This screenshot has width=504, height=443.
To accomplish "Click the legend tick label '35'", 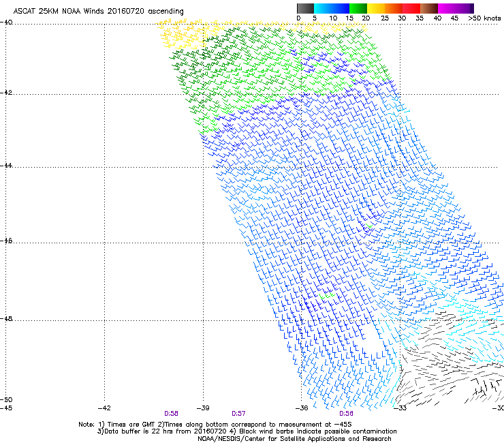I will click(420, 18).
